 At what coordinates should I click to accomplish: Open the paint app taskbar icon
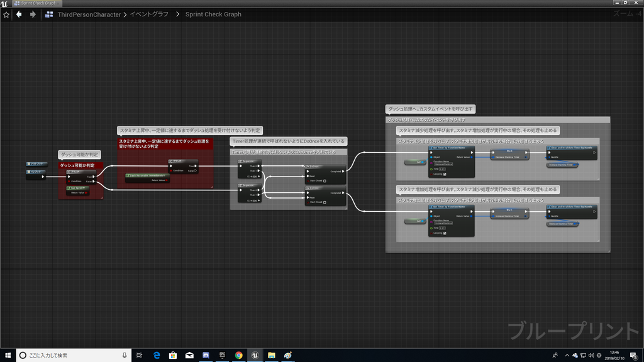pos(288,356)
